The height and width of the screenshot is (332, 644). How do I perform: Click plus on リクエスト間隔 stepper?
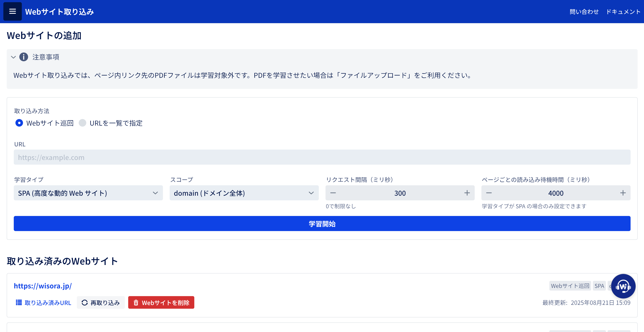coord(467,193)
